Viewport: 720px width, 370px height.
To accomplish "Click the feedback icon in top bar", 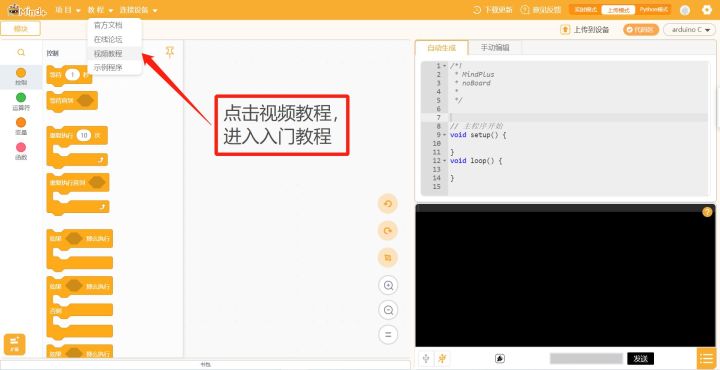I will click(x=525, y=10).
